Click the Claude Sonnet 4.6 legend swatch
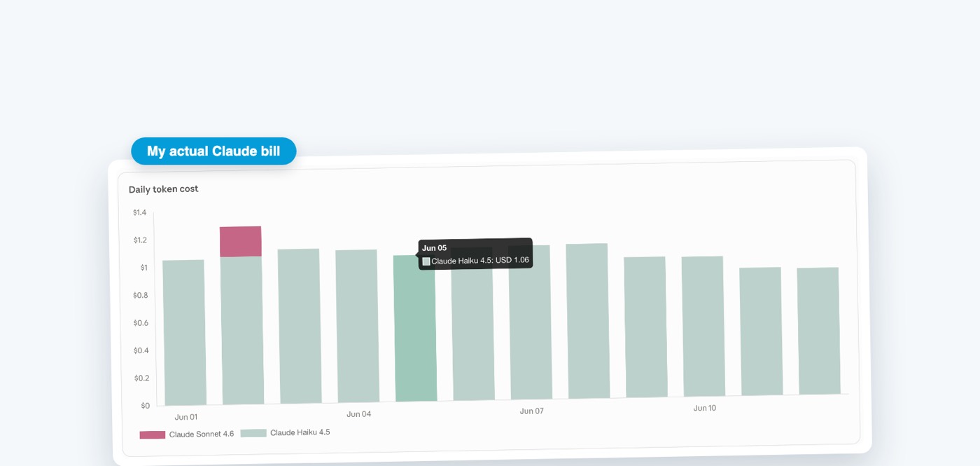 153,434
